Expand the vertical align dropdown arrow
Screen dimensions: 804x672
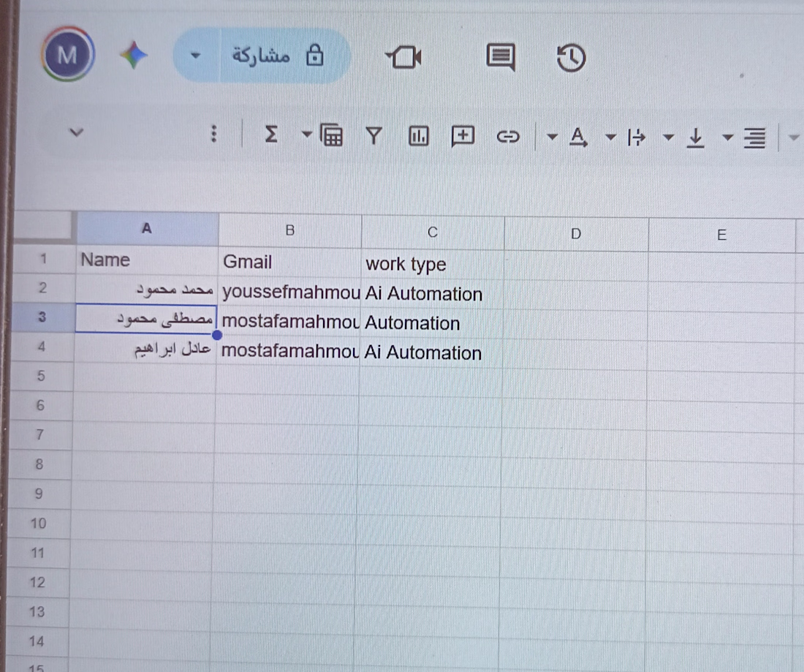[x=668, y=137]
